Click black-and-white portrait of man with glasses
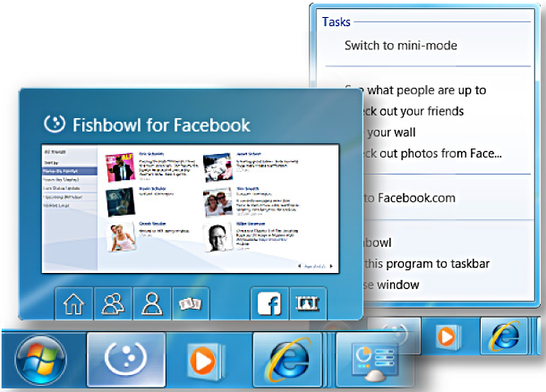Image resolution: width=546 pixels, height=392 pixels. tap(218, 237)
